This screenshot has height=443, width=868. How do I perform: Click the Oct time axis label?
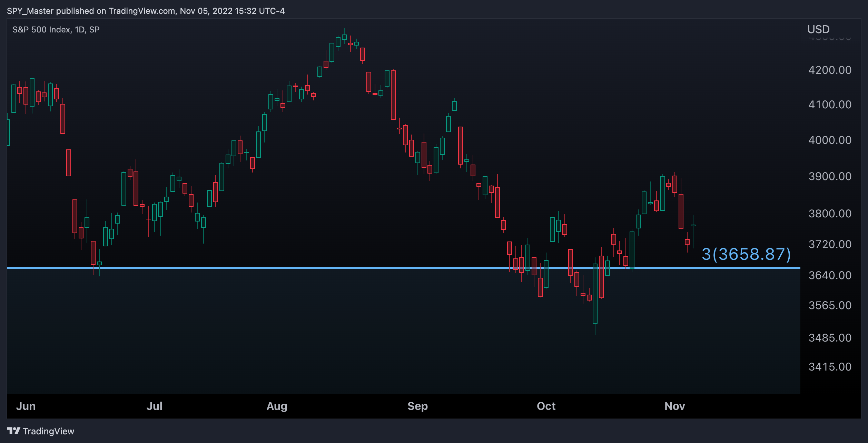pos(546,406)
